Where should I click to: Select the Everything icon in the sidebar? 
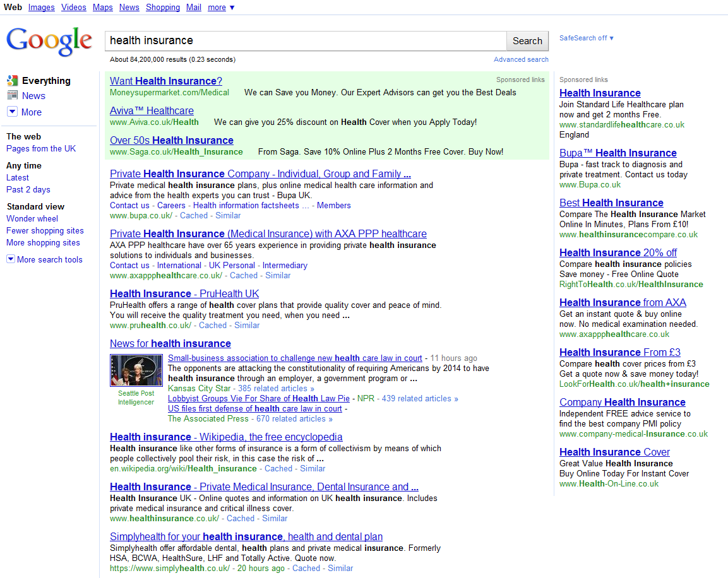(x=13, y=81)
